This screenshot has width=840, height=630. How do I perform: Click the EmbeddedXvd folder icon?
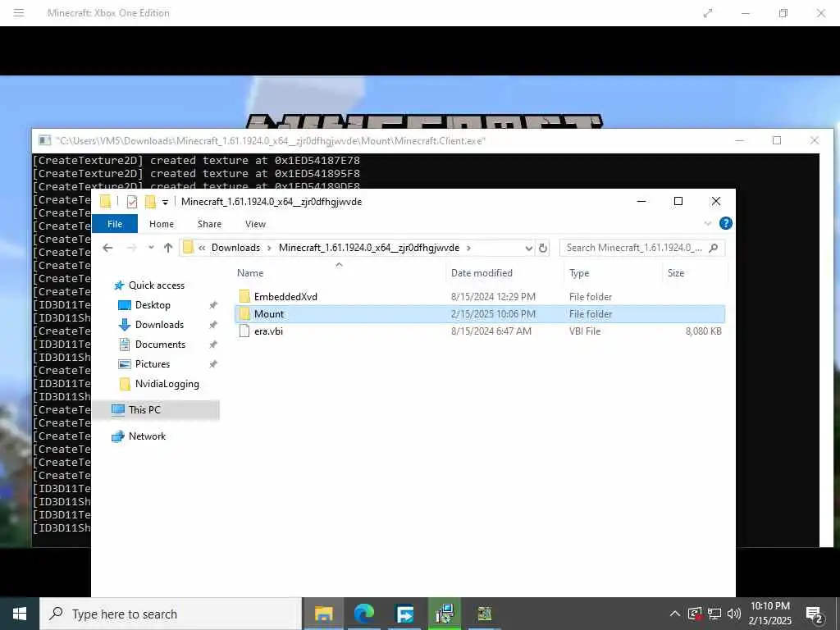point(244,296)
